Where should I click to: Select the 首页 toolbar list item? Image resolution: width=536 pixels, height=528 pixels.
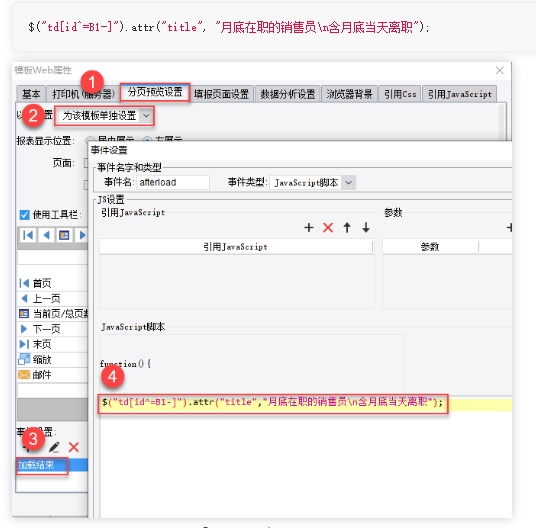pos(52,283)
